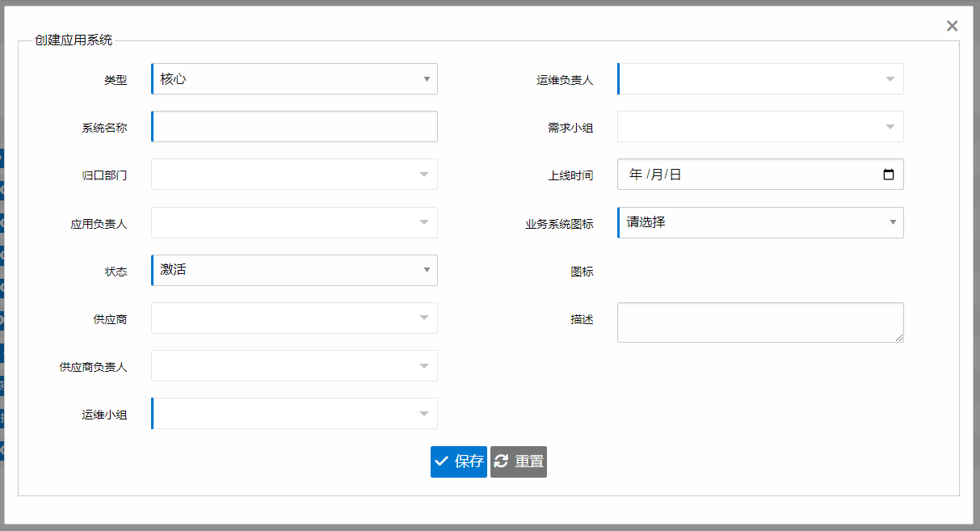Click the 描述 text area
The image size is (980, 531).
tap(760, 322)
